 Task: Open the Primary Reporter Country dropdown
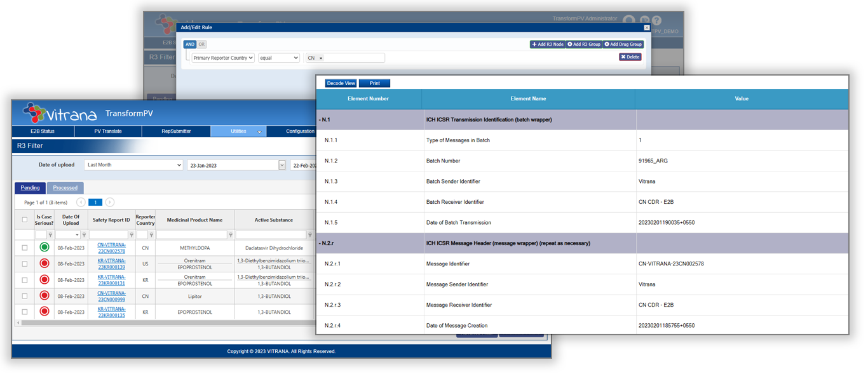tap(223, 58)
